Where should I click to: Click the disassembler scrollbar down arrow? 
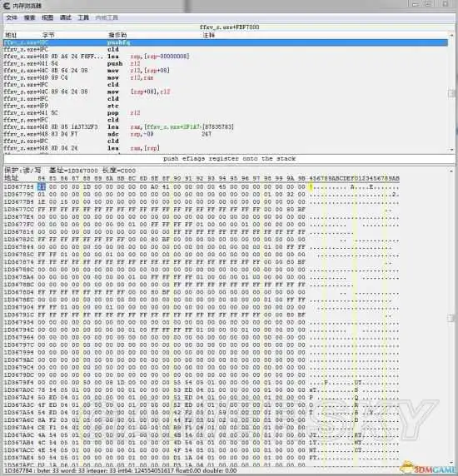pyautogui.click(x=451, y=150)
